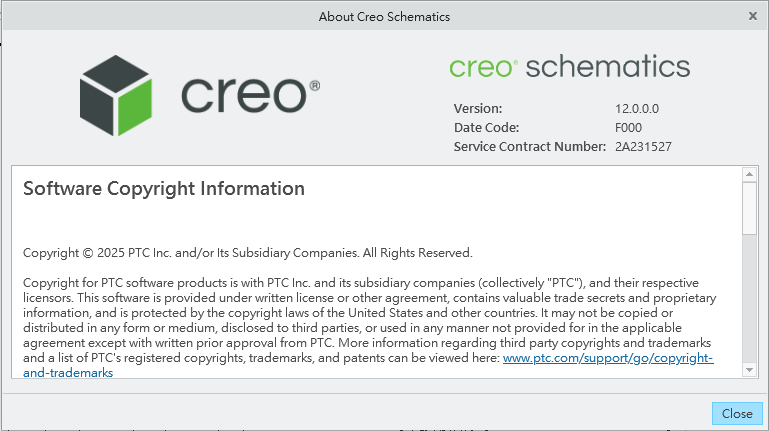
Task: Click the Service Contract Number label
Action: point(529,146)
